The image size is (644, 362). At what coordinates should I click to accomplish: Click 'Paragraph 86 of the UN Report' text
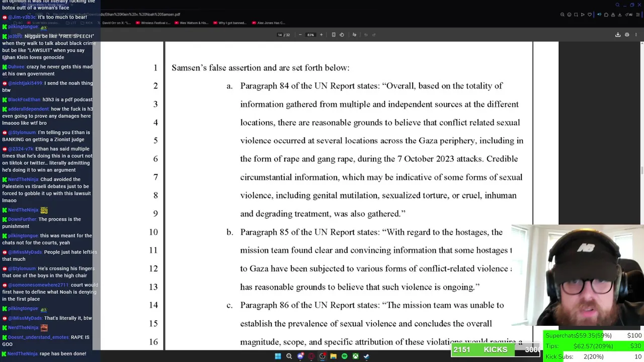pos(298,305)
